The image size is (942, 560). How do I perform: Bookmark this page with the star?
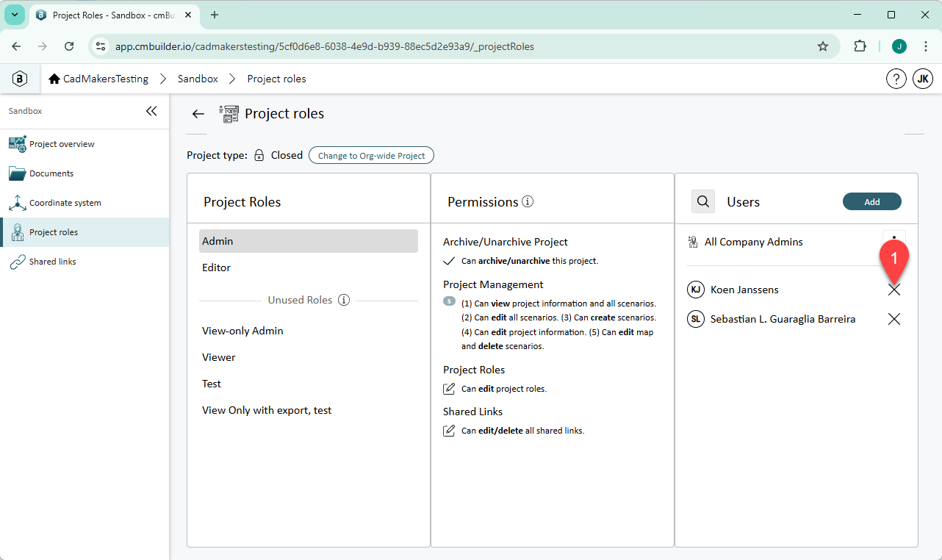pos(823,46)
